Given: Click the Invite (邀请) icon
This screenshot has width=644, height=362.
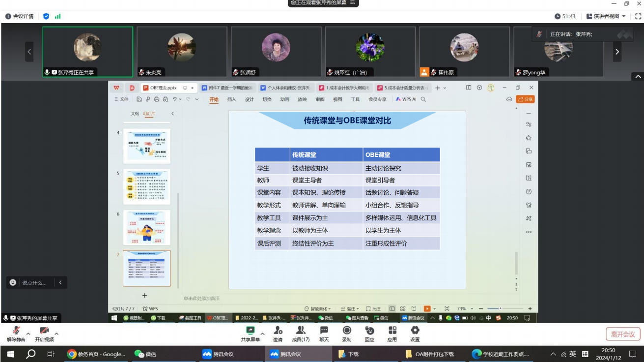Looking at the screenshot, I should [278, 333].
